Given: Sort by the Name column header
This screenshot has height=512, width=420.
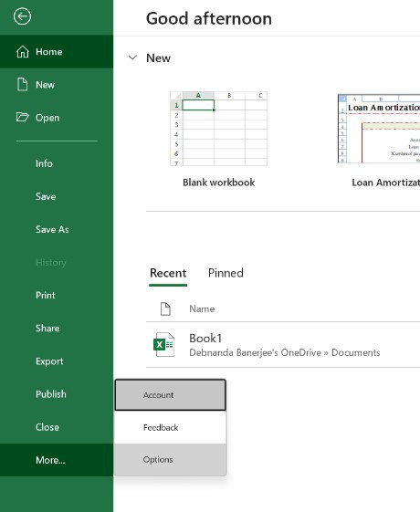Looking at the screenshot, I should coord(202,308).
